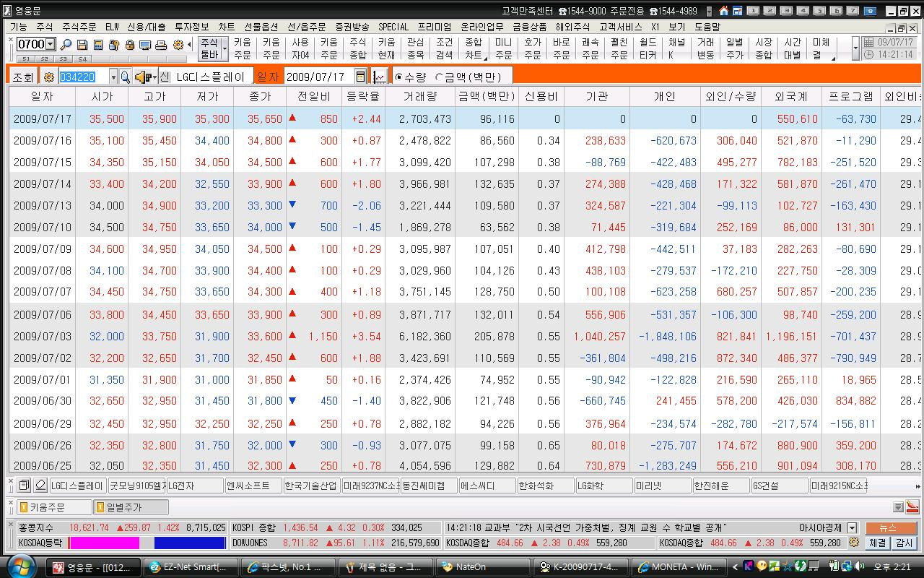Open the 0700 screen number dropdown
The width and height of the screenshot is (924, 578).
[48, 44]
